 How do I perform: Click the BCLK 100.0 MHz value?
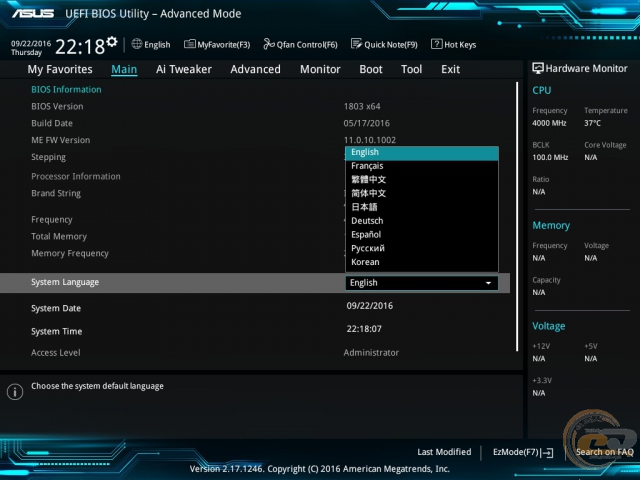(550, 158)
